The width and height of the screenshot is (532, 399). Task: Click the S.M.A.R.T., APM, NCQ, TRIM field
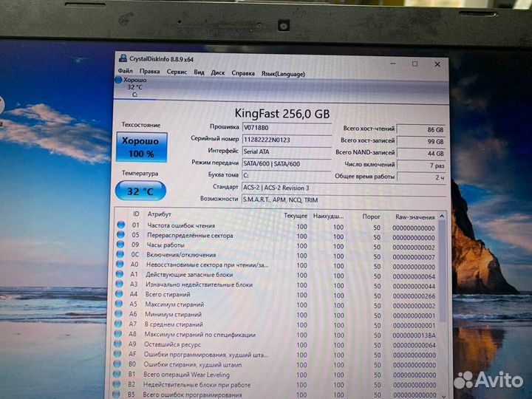[344, 200]
